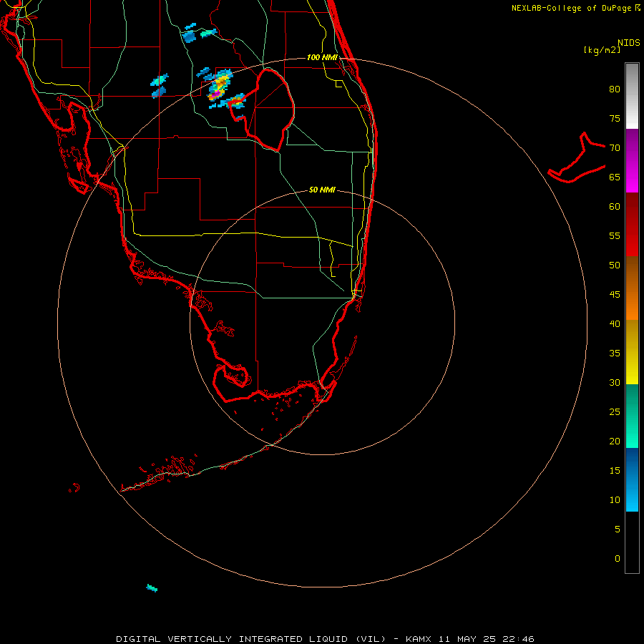
Task: Click the kg/m2 unit label
Action: pos(602,50)
